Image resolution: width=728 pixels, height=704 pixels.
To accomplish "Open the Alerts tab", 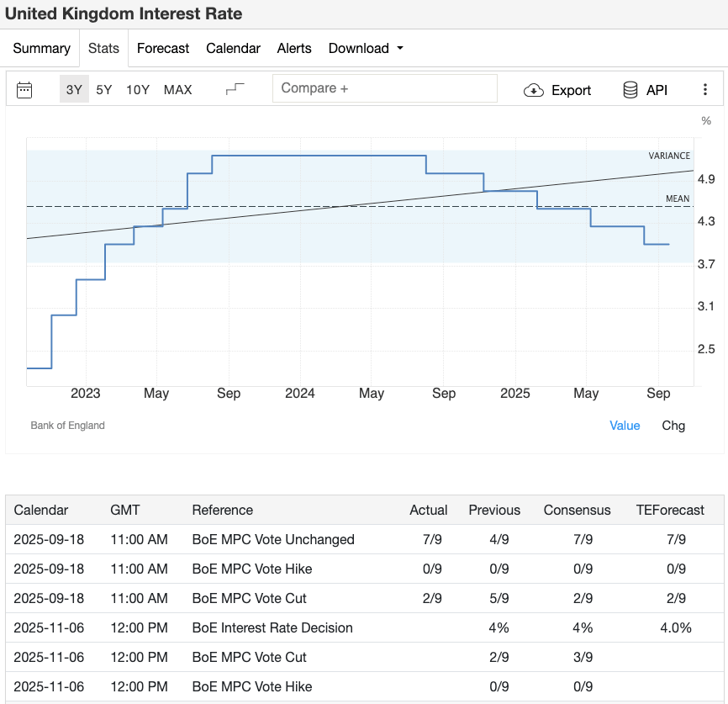I will click(x=294, y=49).
